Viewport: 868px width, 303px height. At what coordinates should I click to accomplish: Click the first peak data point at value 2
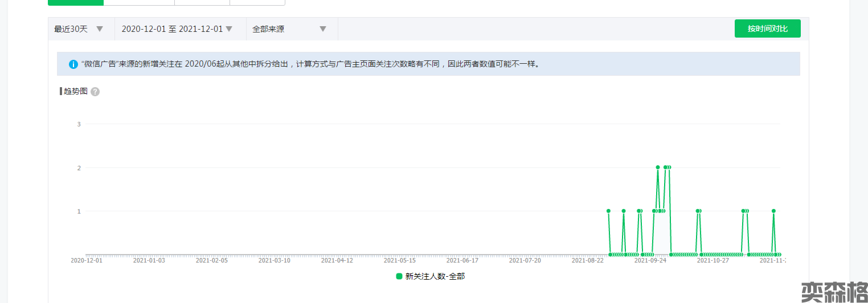[658, 167]
